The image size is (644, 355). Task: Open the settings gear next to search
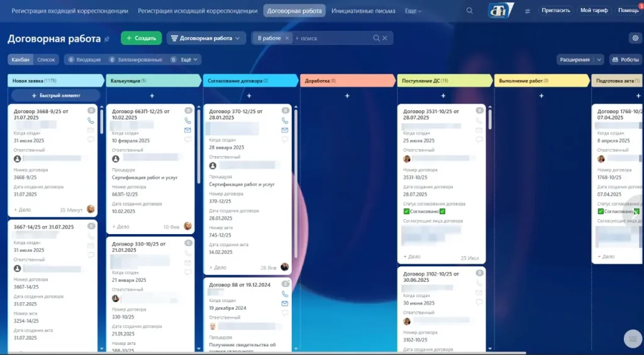pyautogui.click(x=635, y=38)
